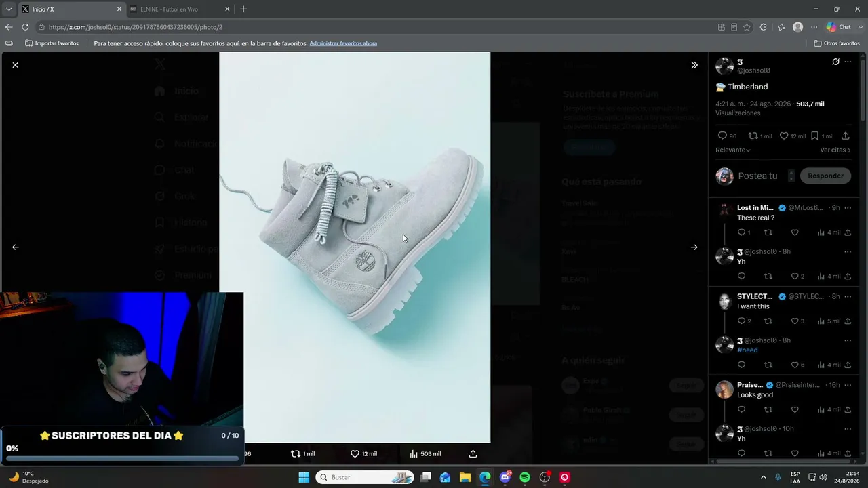The image size is (868, 488).
Task: Open Discord from the taskbar
Action: coord(505,477)
